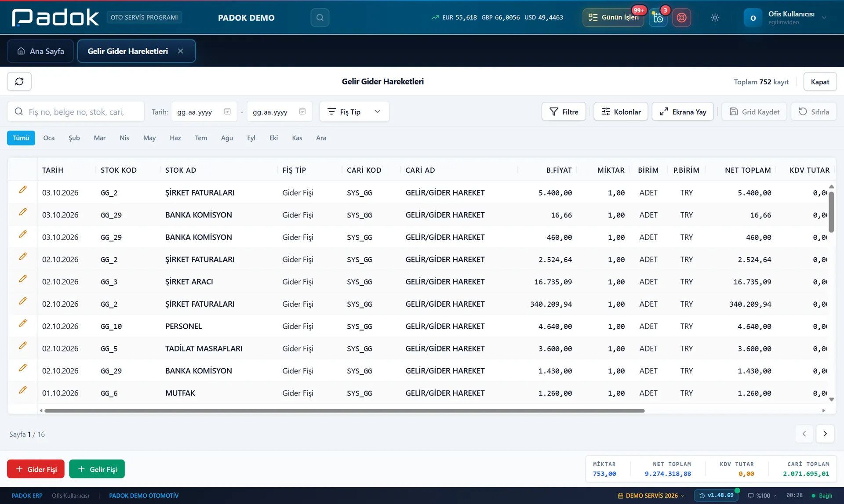Open Kolonlar column settings
The height and width of the screenshot is (504, 844).
click(621, 112)
